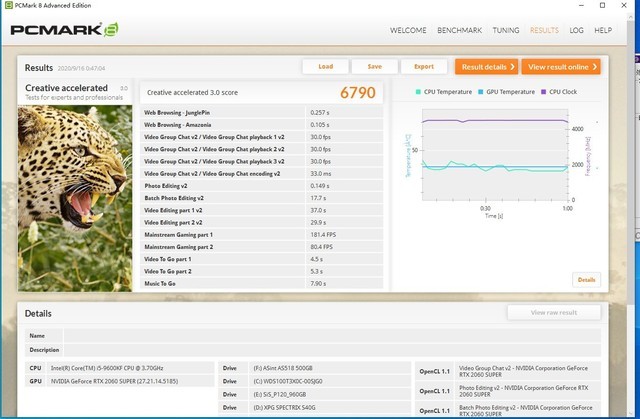The image size is (640, 419).
Task: Click the Name input field
Action: [332, 336]
